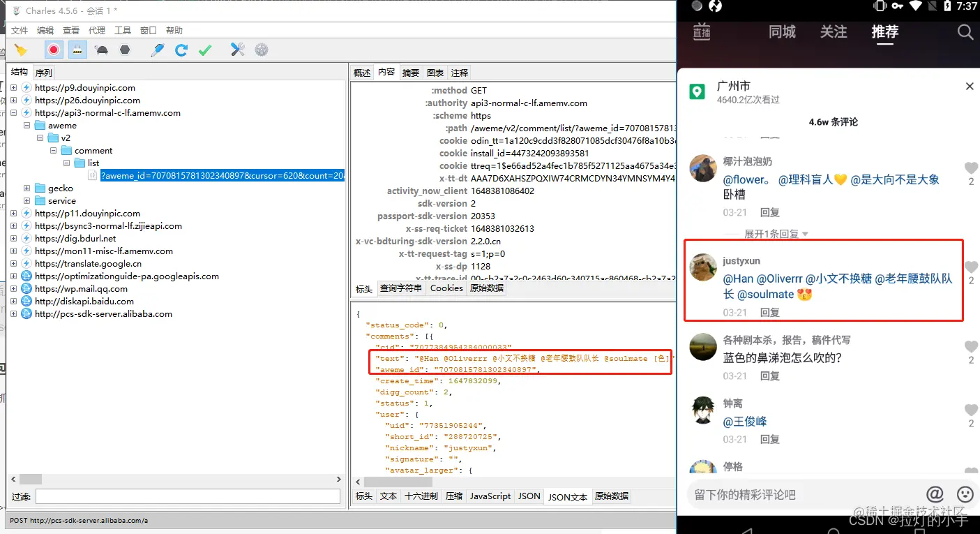The height and width of the screenshot is (534, 980).
Task: Open the Tools wrench-and-screwdriver icon
Action: 238,50
